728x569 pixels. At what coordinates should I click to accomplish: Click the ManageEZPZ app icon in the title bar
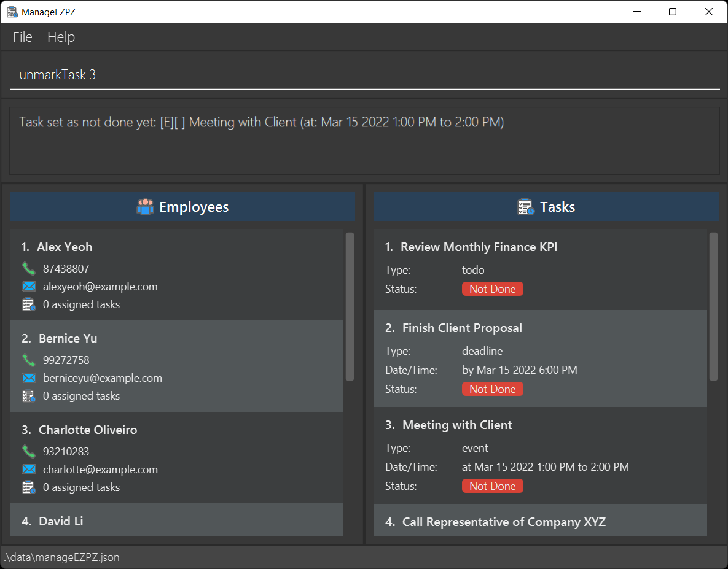click(12, 12)
